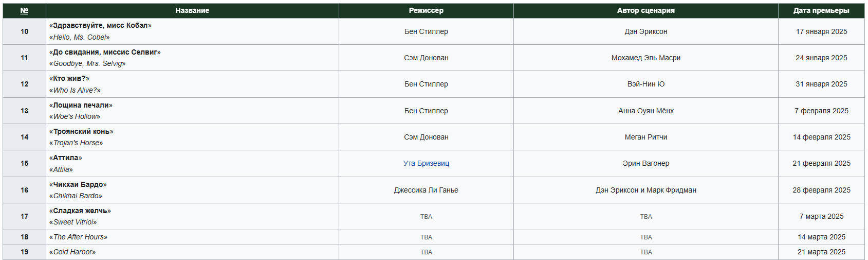The height and width of the screenshot is (260, 868).
Task: Click the «The After Hours» title
Action: [x=78, y=237]
